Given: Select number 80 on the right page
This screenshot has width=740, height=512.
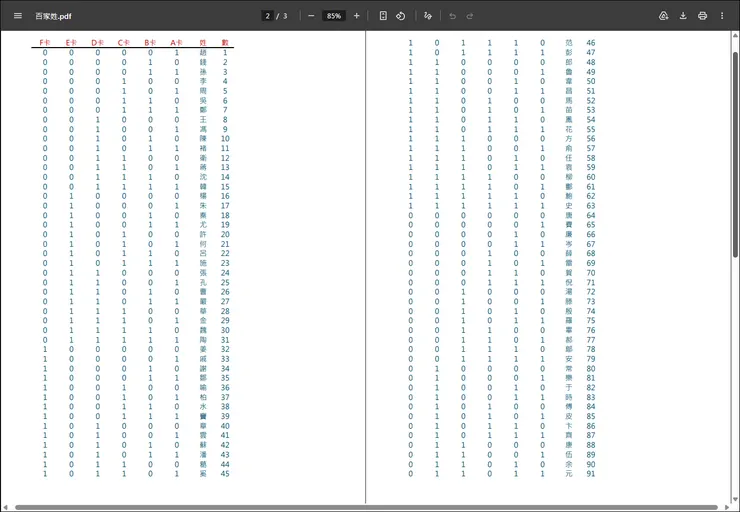Looking at the screenshot, I should (x=591, y=369).
